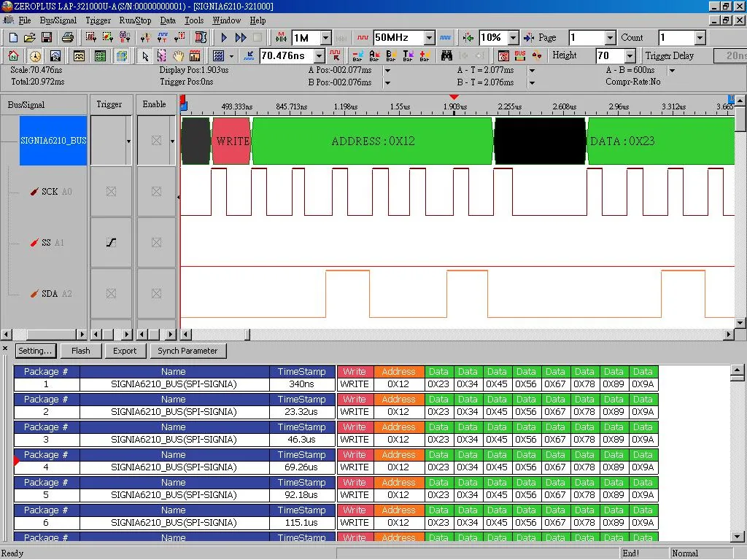Open the File menu
The width and height of the screenshot is (747, 560).
(25, 20)
